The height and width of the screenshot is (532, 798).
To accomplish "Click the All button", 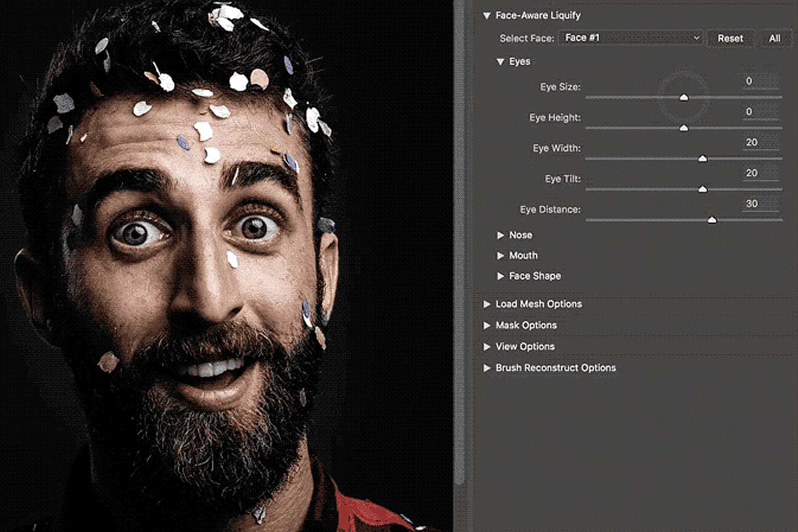I will point(775,38).
